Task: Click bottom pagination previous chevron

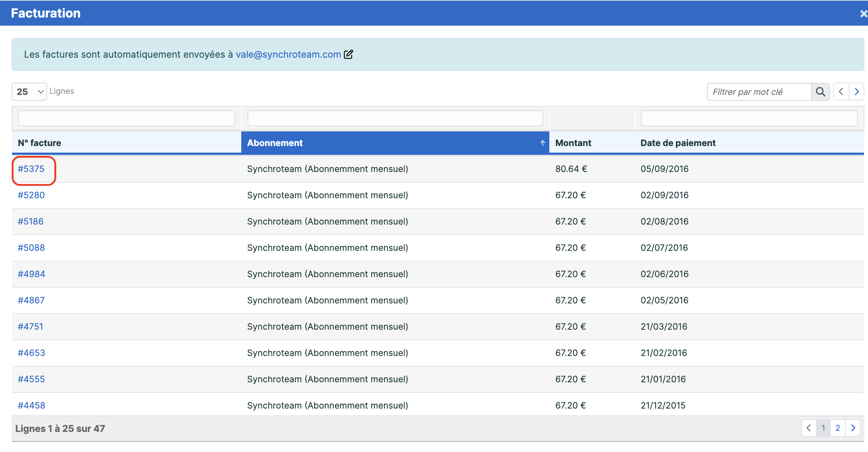Action: (x=809, y=428)
